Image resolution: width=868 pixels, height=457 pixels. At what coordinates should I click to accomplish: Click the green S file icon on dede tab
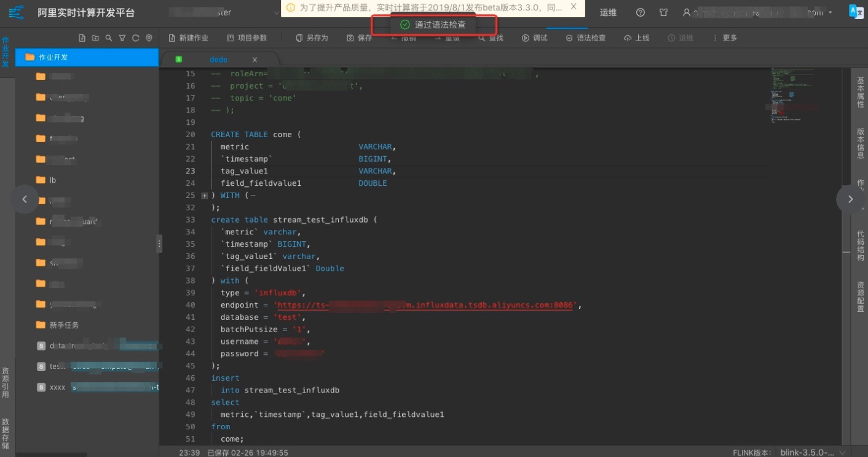[x=179, y=60]
